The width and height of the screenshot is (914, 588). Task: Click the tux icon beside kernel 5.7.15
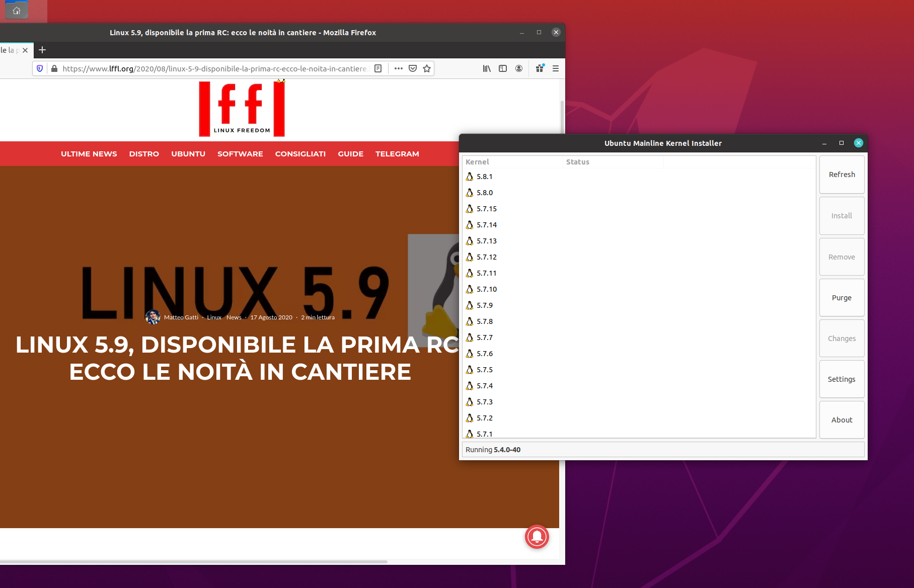pyautogui.click(x=470, y=209)
